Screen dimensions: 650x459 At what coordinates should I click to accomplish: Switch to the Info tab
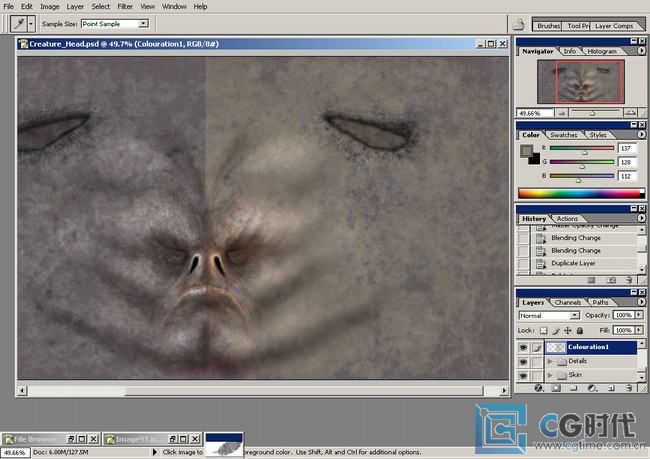[570, 51]
